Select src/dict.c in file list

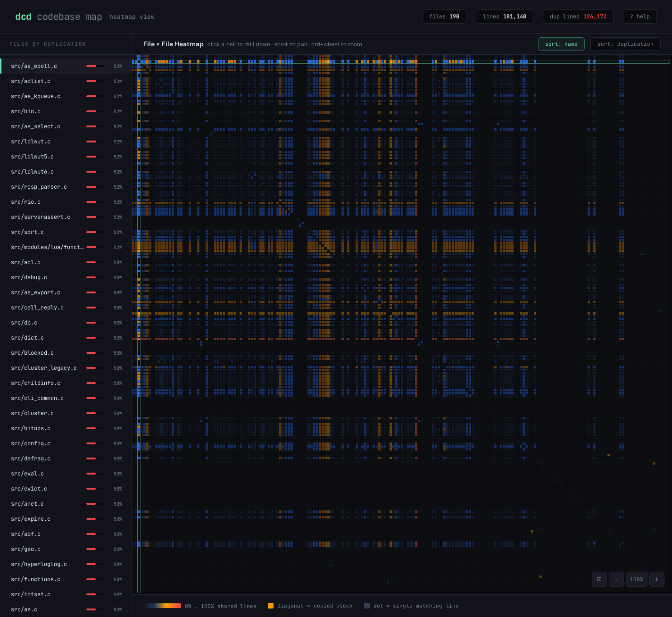point(66,338)
